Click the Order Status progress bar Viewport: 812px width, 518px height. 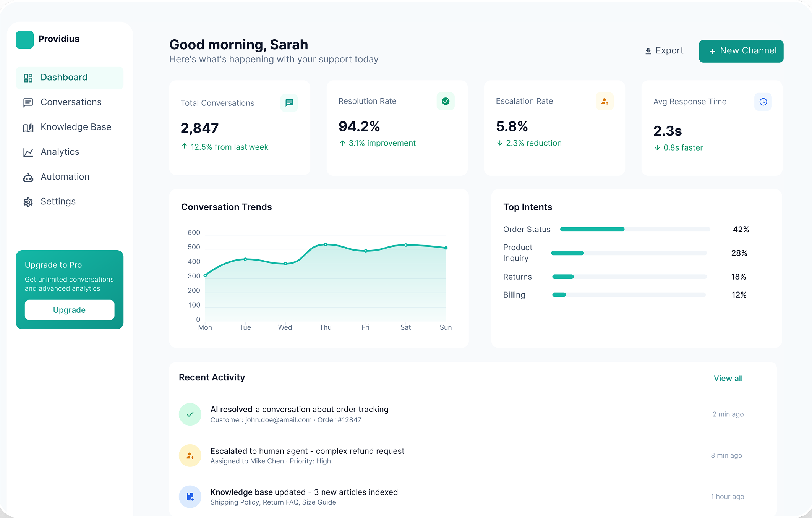point(635,229)
